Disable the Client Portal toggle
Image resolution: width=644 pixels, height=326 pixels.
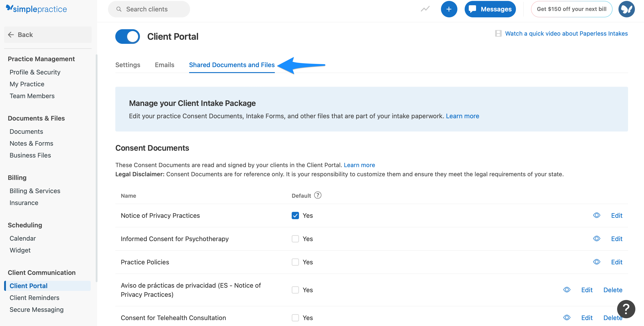(x=127, y=36)
